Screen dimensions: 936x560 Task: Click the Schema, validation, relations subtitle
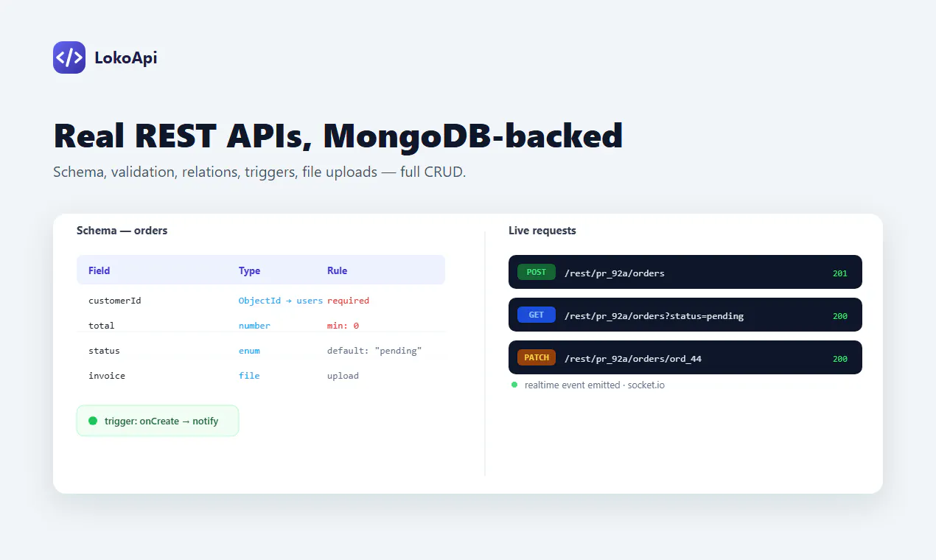coord(259,172)
